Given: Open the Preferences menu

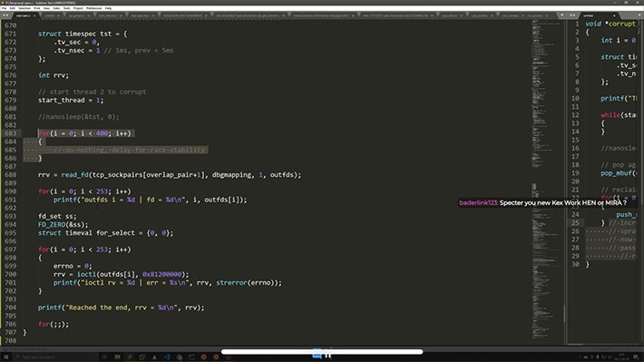Looking at the screenshot, I should point(93,8).
